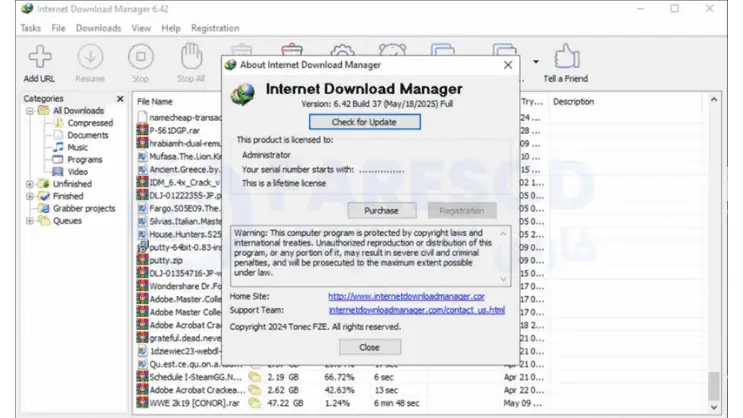Screen dimensions: 743x418
Task: Open the Home Site hyperlink
Action: pyautogui.click(x=406, y=296)
